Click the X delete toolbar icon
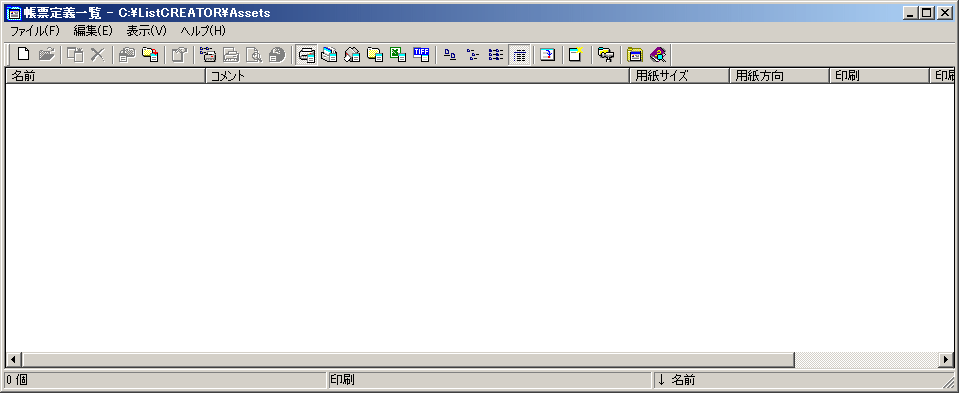The image size is (959, 393). point(97,54)
